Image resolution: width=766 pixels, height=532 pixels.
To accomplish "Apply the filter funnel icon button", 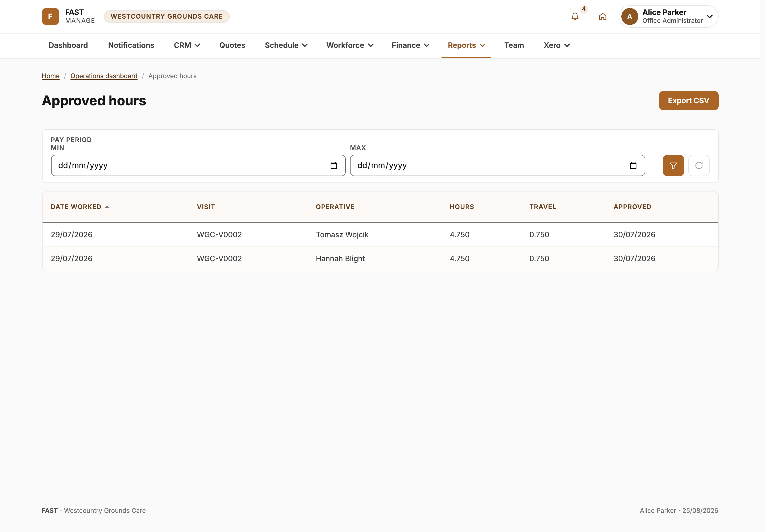I will 673,165.
